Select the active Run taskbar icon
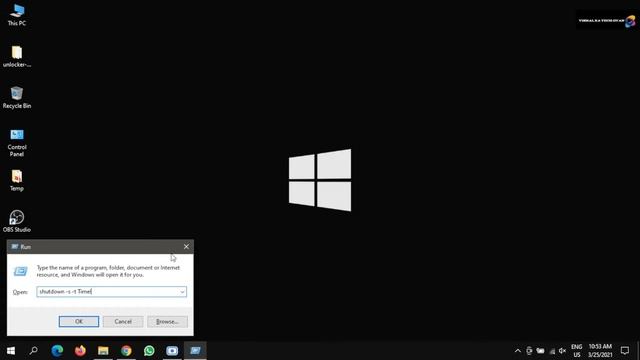The image size is (640, 360). [x=195, y=351]
